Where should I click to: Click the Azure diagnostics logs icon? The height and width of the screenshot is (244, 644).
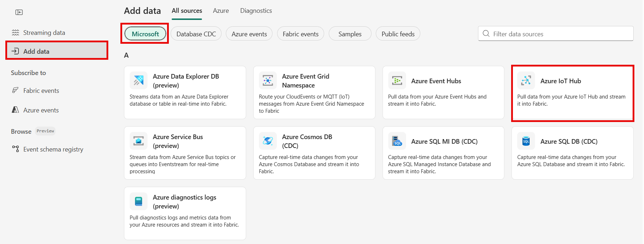click(x=139, y=201)
